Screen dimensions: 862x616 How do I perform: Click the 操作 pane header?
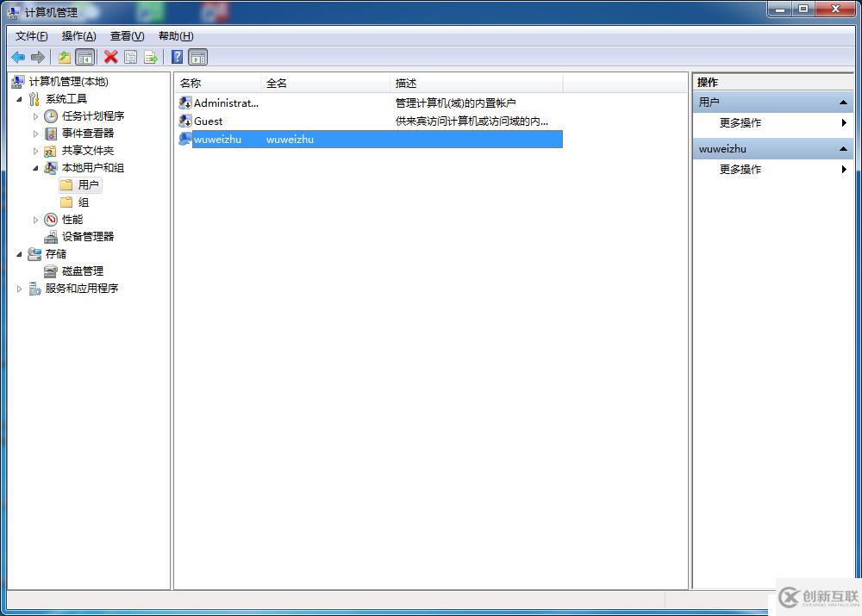pos(772,83)
